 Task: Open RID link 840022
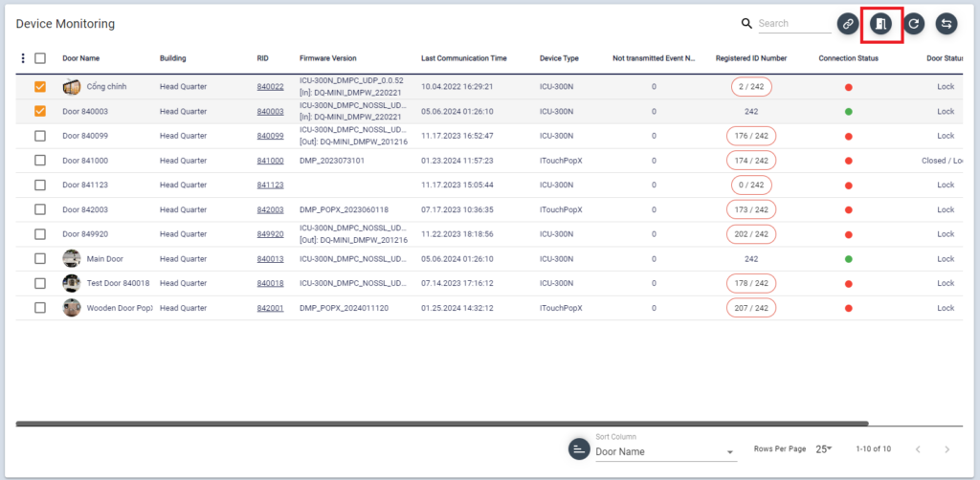pos(270,87)
